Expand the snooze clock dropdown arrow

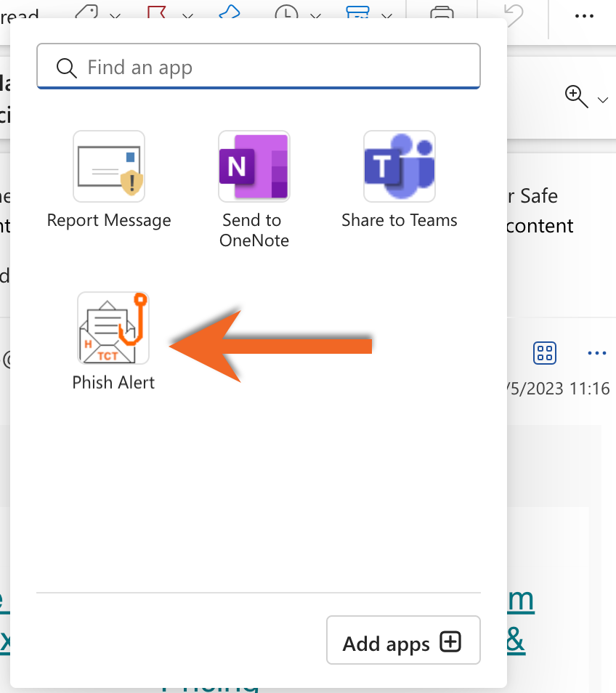coord(315,16)
